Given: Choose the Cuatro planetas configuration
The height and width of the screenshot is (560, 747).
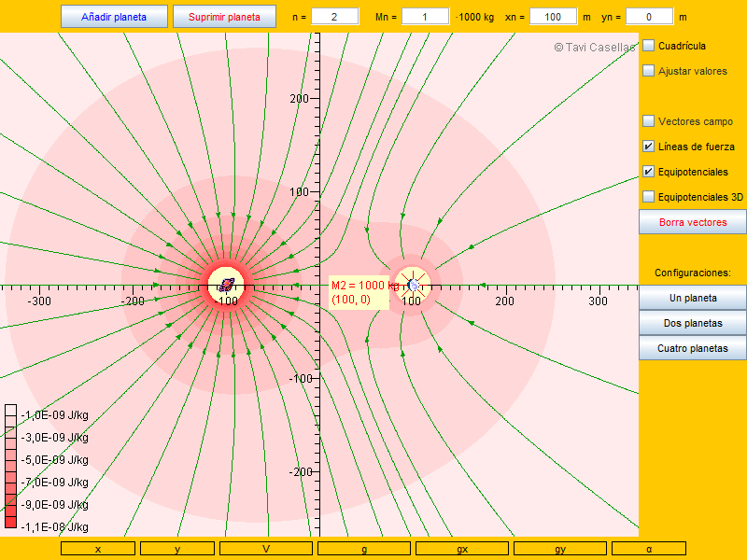Looking at the screenshot, I should pos(692,349).
